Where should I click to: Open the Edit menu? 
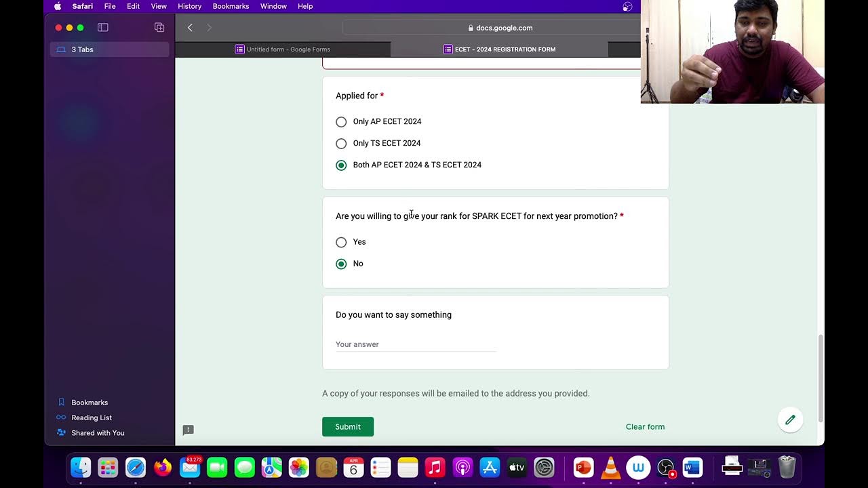pyautogui.click(x=133, y=6)
